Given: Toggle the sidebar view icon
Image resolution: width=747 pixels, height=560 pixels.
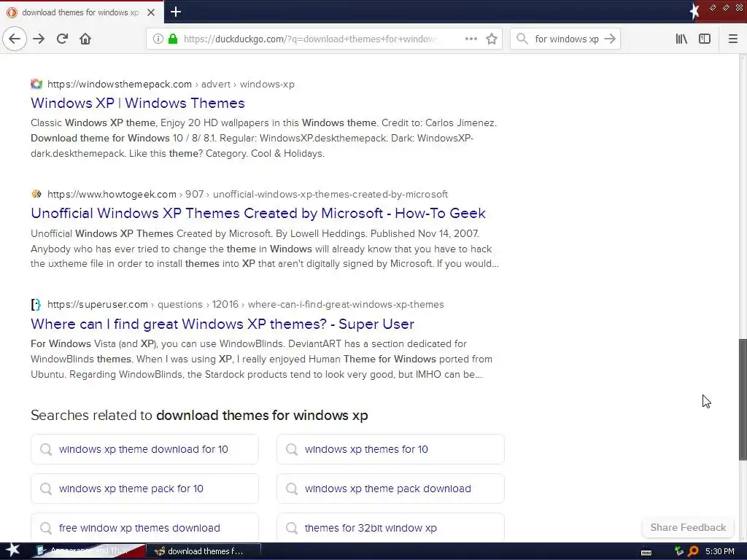Looking at the screenshot, I should [x=705, y=39].
